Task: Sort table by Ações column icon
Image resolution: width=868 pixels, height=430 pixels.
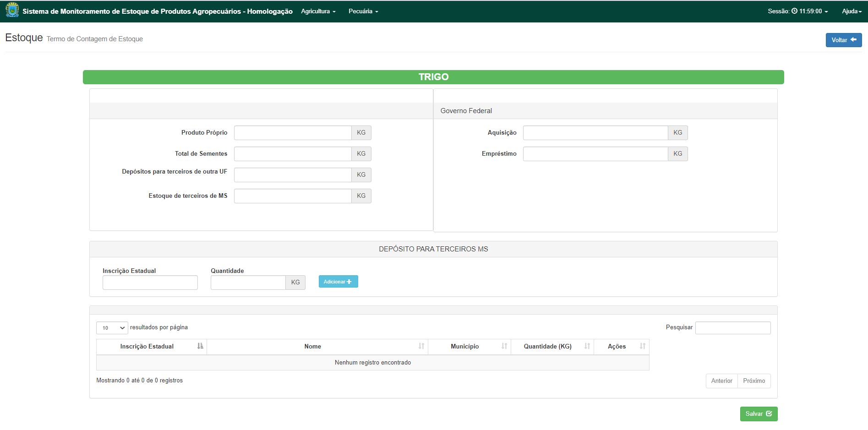Action: pyautogui.click(x=643, y=346)
